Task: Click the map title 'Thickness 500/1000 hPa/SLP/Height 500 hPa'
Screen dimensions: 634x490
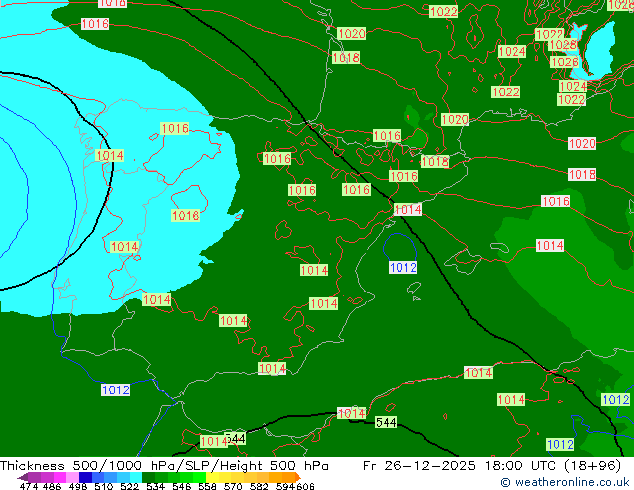Action: tap(164, 466)
